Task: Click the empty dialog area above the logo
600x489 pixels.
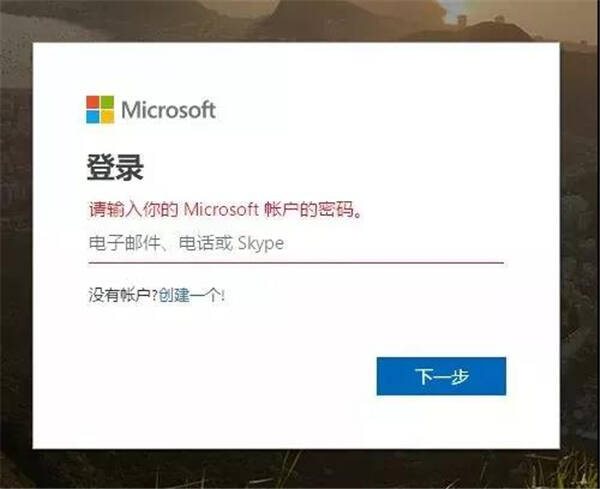Action: point(296,69)
